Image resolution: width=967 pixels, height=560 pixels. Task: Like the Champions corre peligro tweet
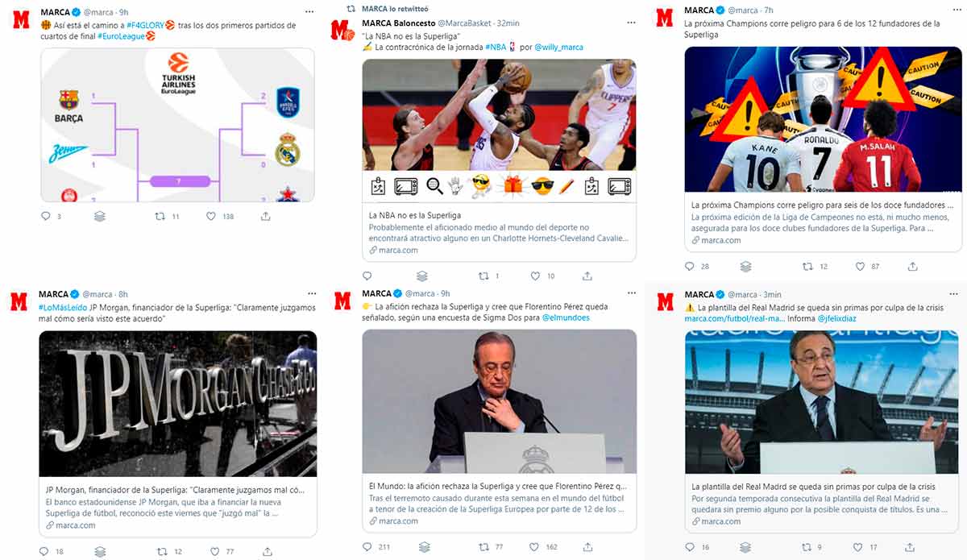pos(860,267)
